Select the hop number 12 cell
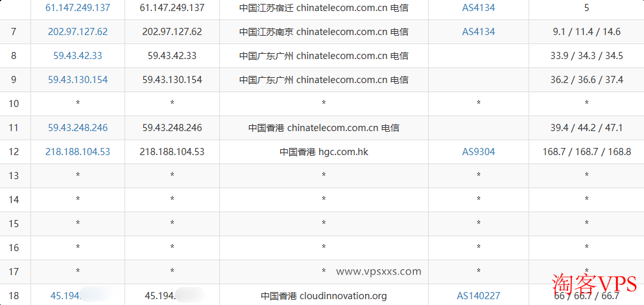Image resolution: width=644 pixels, height=305 pixels. (x=14, y=152)
